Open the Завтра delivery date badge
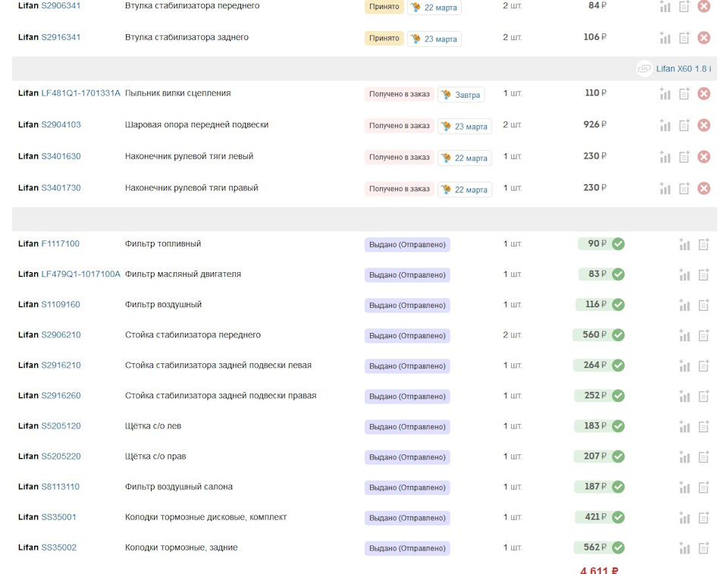This screenshot has width=728, height=574. pos(461,95)
